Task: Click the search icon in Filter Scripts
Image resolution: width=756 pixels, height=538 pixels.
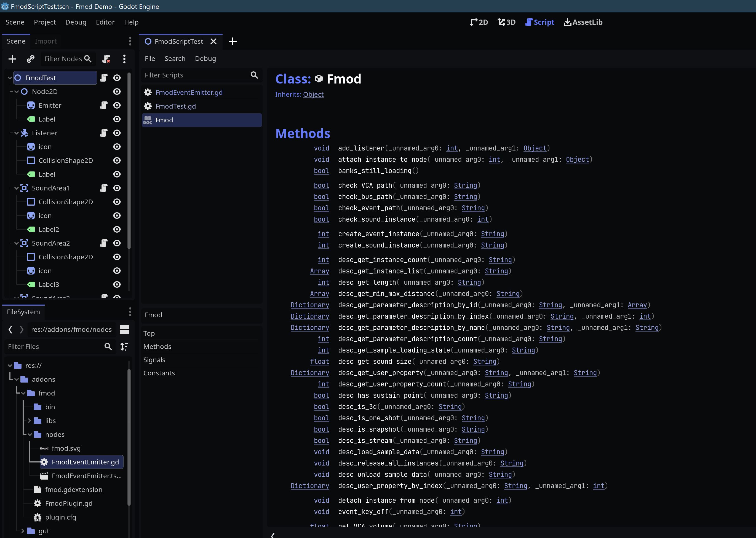Action: point(254,75)
